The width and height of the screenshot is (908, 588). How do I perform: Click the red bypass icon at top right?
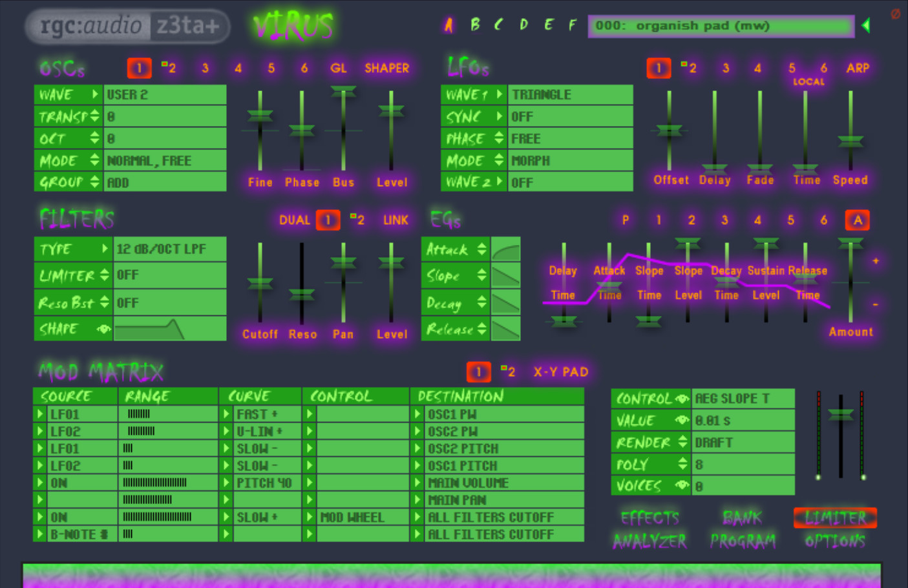895,14
